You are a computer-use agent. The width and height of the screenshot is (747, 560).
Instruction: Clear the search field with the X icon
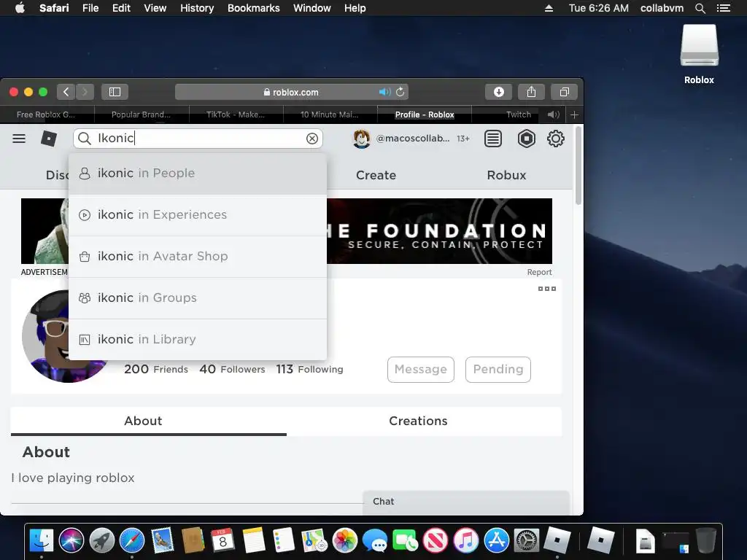(x=312, y=139)
